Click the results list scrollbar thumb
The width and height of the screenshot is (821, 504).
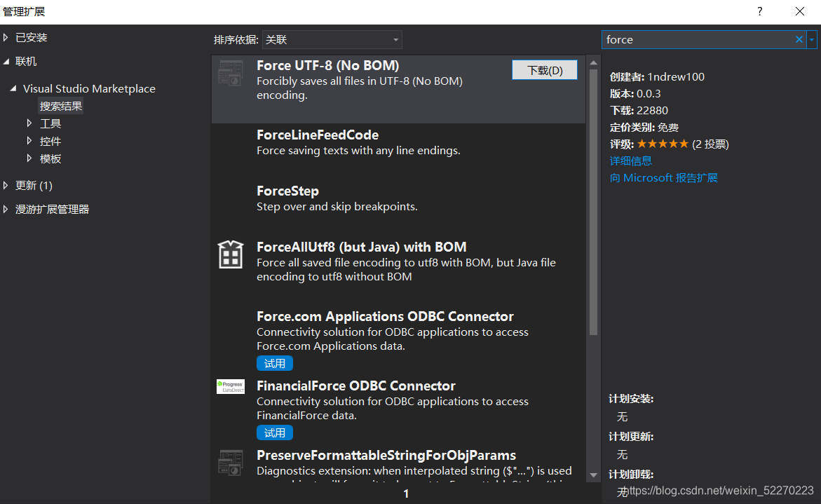593,201
